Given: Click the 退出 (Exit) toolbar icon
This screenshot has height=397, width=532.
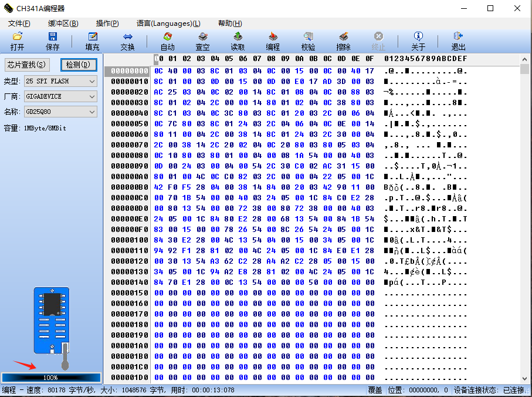Looking at the screenshot, I should (x=458, y=41).
